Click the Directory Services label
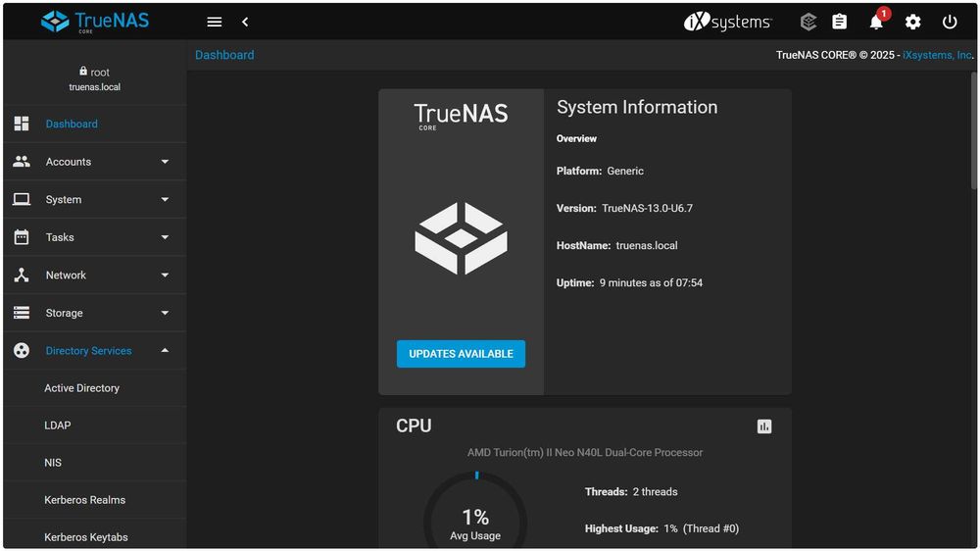 (x=89, y=350)
